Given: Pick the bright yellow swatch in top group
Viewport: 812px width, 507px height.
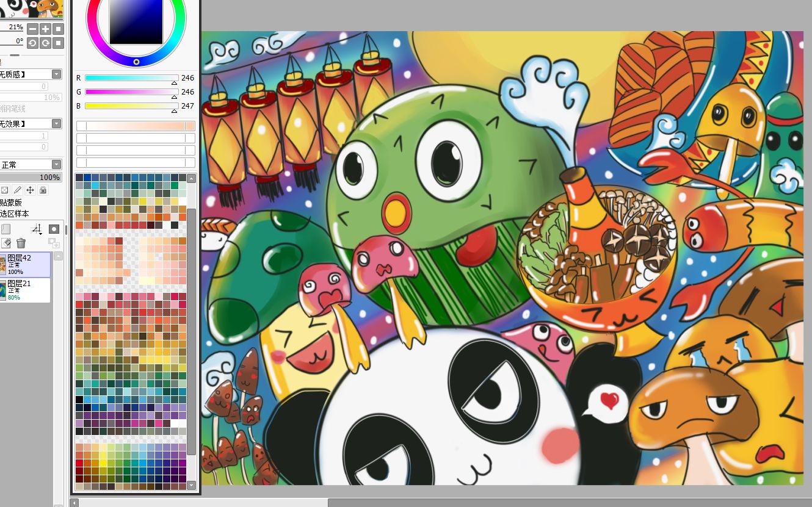Looking at the screenshot, I should tap(143, 201).
